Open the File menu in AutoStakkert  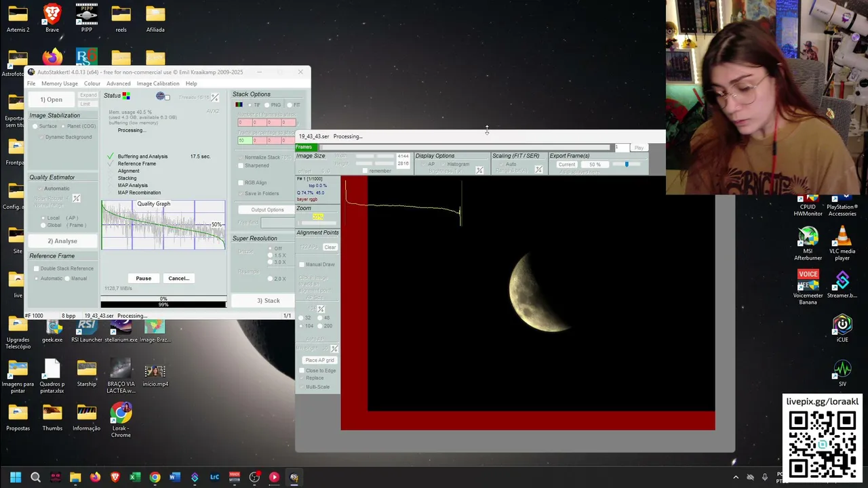pos(31,83)
